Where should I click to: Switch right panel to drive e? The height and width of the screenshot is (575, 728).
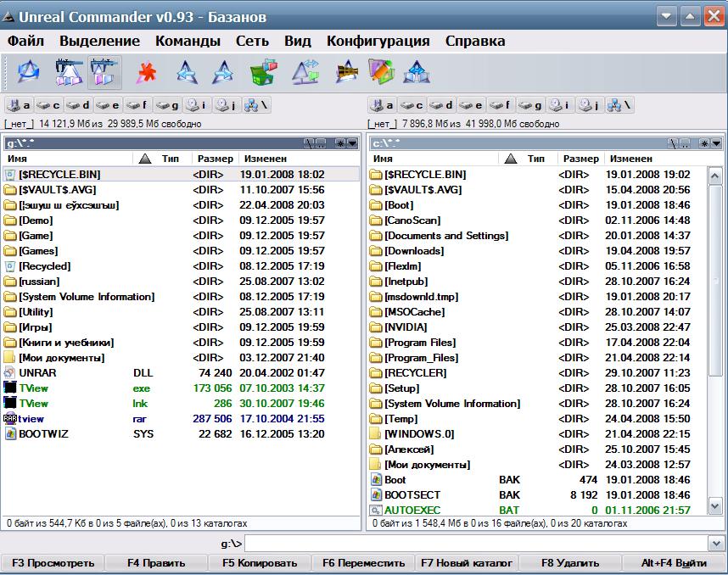[471, 105]
